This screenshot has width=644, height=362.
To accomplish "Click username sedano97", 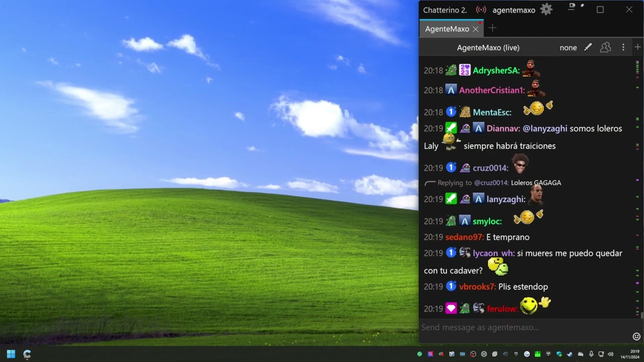I will coord(465,237).
